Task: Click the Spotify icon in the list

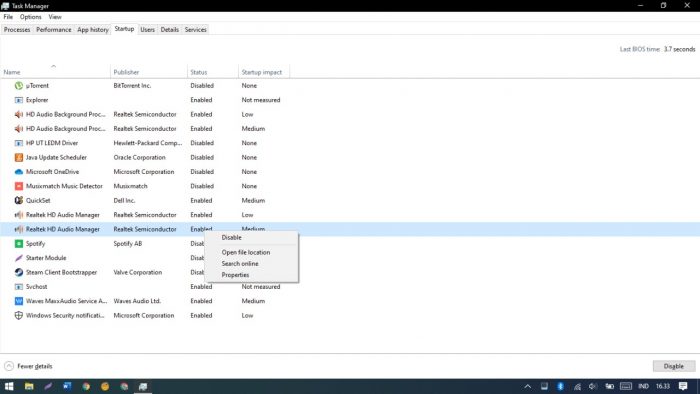Action: click(18, 244)
